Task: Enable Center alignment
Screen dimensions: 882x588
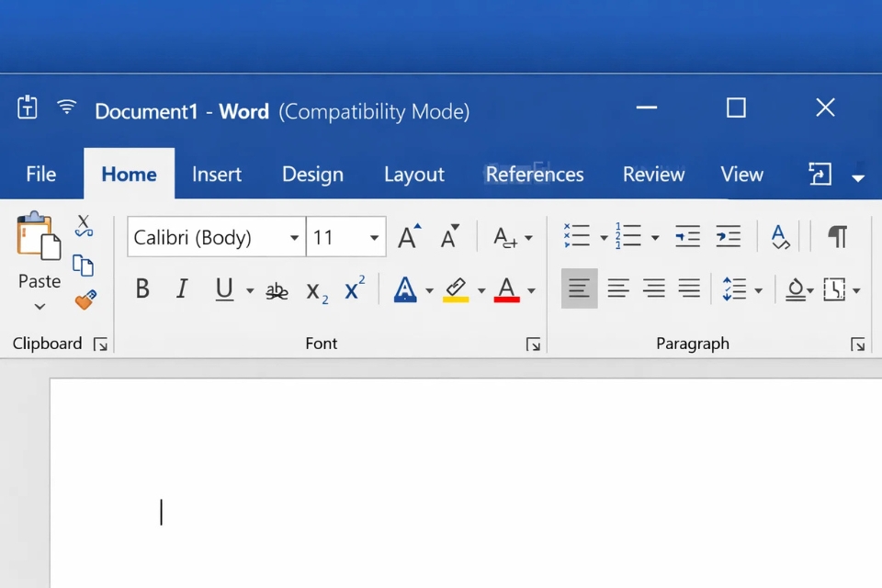Action: [x=616, y=288]
